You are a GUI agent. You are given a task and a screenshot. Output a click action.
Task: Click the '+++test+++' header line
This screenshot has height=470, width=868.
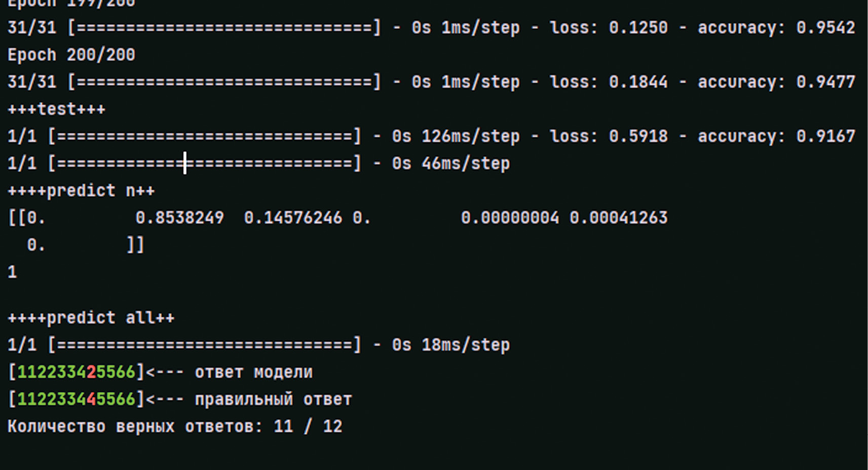(56, 110)
